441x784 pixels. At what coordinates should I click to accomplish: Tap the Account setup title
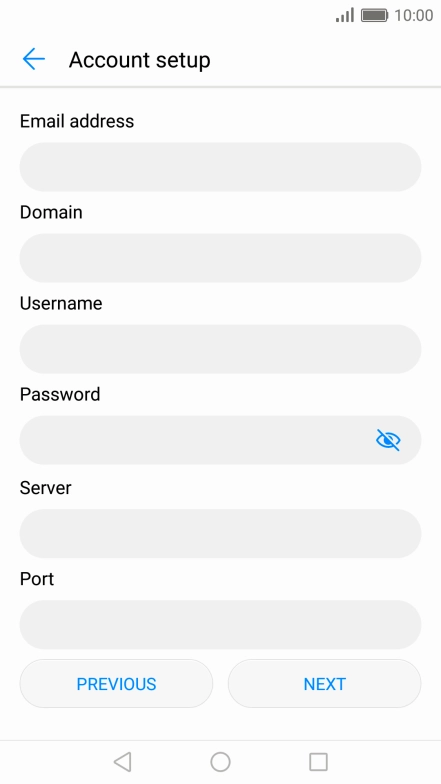pos(140,60)
